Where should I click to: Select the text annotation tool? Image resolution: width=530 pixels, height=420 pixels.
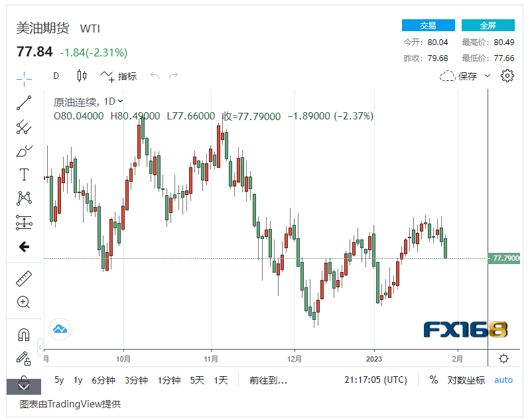click(x=24, y=175)
